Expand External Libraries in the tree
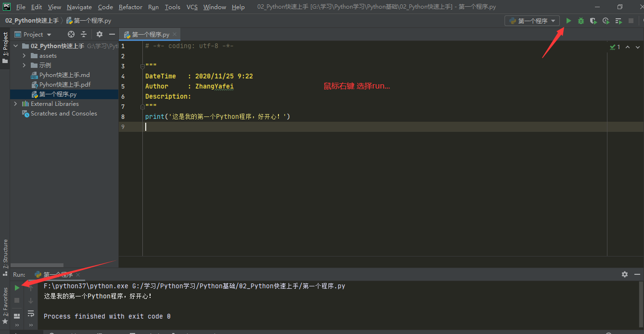Viewport: 644px width, 334px height. [x=15, y=104]
